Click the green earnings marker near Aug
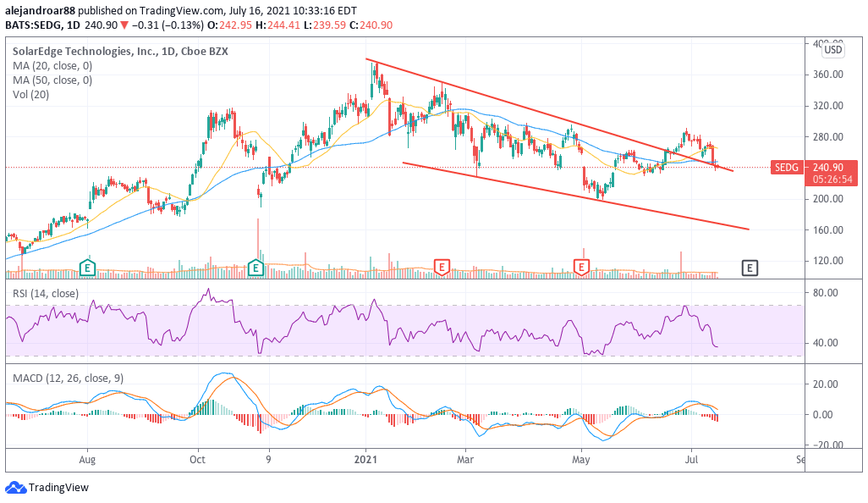868x503 pixels. 87,268
